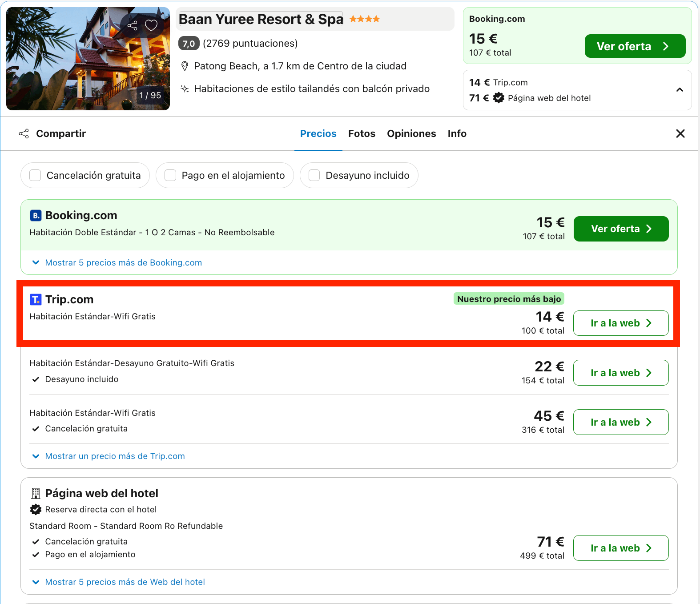Click Habitación Estándar-Desayuno Gratuito-Wifi Gratis text

pos(132,363)
